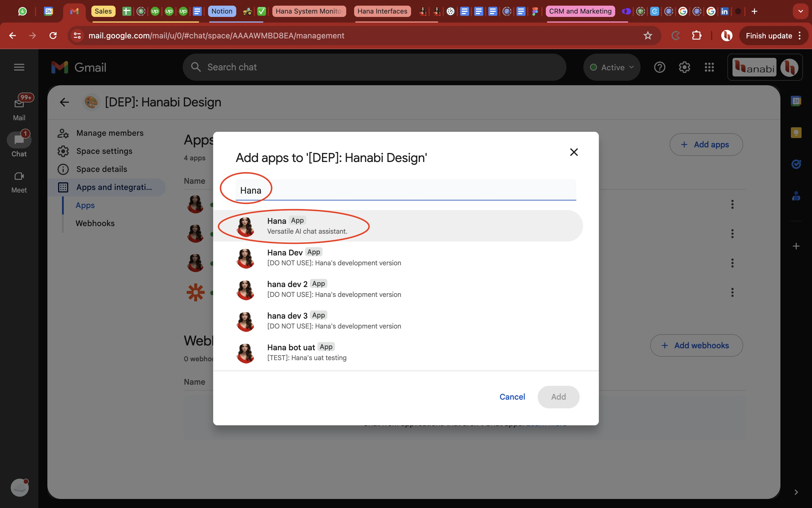Screen dimensions: 812x508
Task: Expand the side panel chevron
Action: click(x=796, y=492)
